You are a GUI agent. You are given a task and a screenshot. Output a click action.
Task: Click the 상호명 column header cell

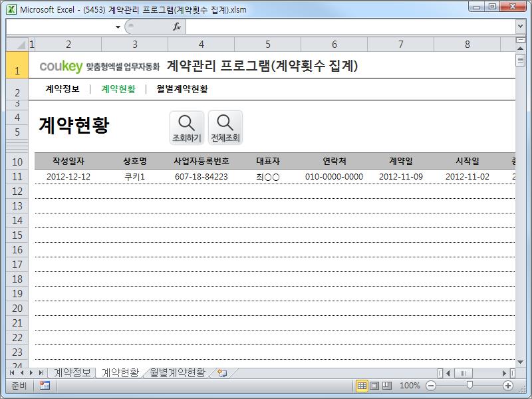(x=135, y=161)
